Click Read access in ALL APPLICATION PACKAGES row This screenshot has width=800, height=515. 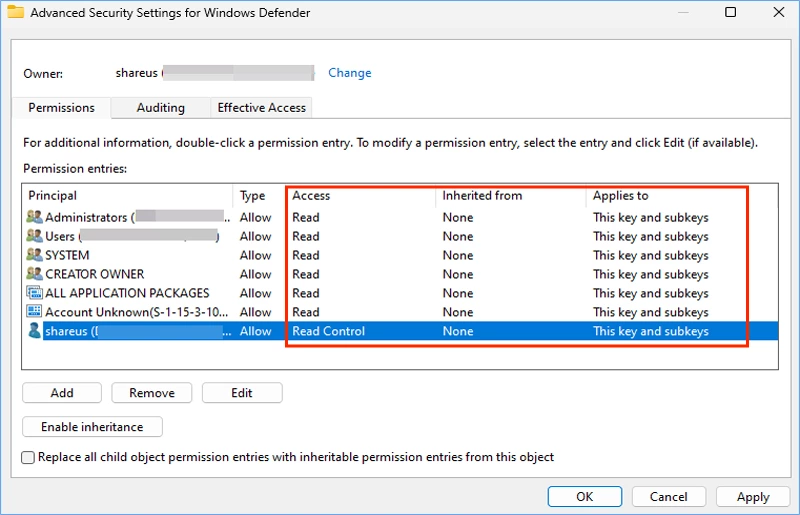(306, 293)
